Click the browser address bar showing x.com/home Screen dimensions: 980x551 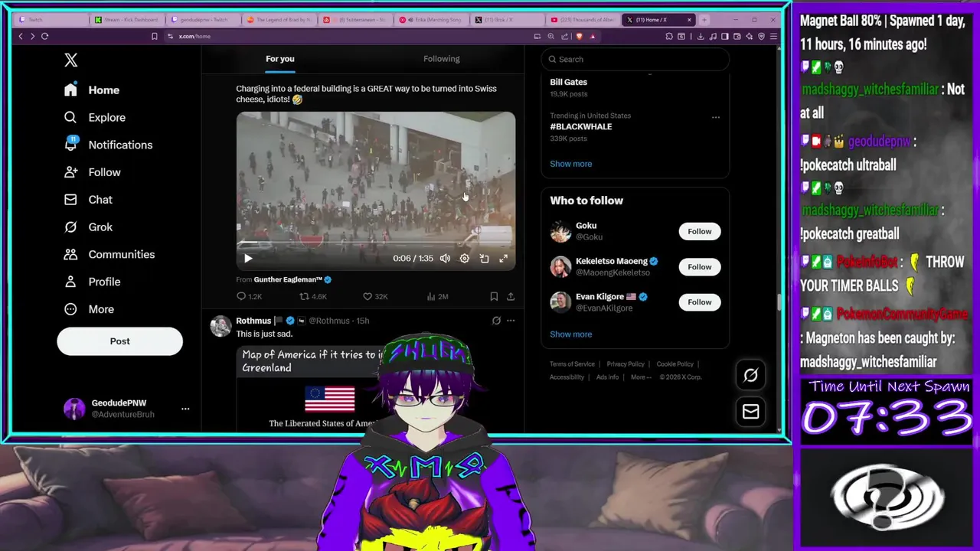(x=352, y=36)
